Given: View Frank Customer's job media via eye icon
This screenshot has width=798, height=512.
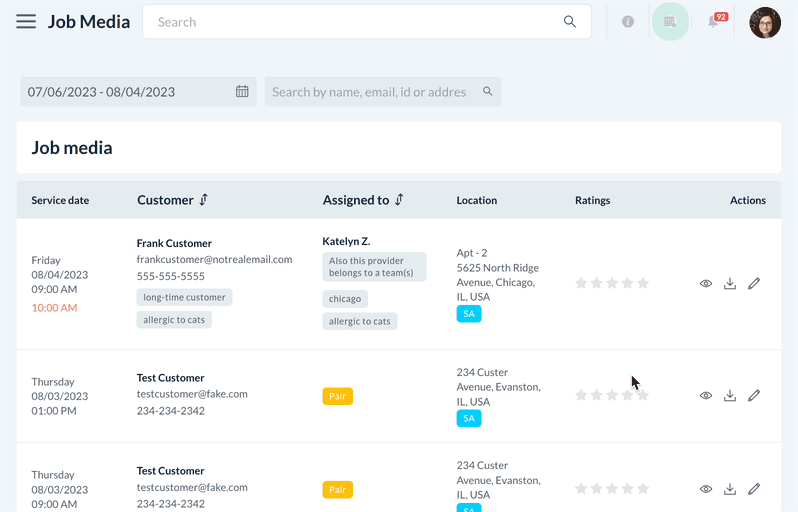Looking at the screenshot, I should (706, 283).
